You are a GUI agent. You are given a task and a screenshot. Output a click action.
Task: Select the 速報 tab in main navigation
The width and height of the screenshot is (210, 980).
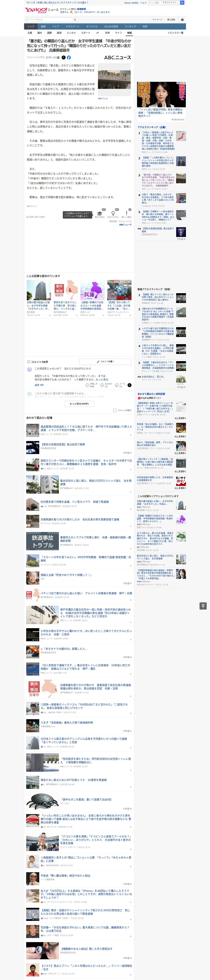tap(43, 27)
